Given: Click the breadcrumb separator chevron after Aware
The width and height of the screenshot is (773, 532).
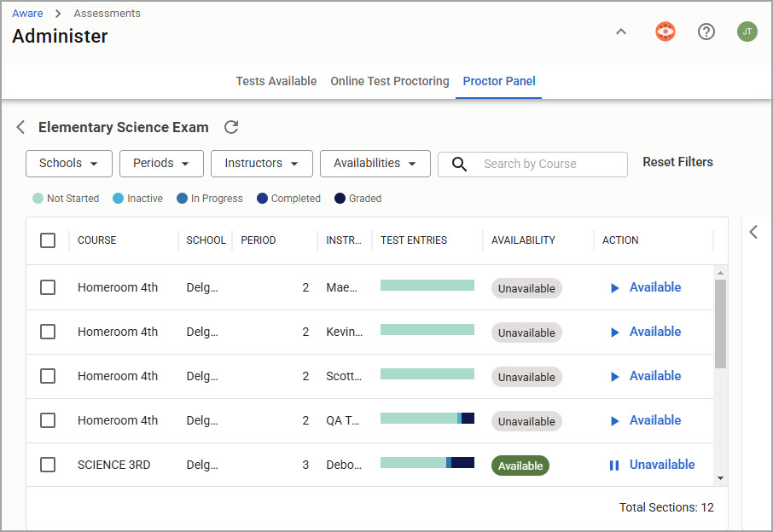Looking at the screenshot, I should 58,14.
